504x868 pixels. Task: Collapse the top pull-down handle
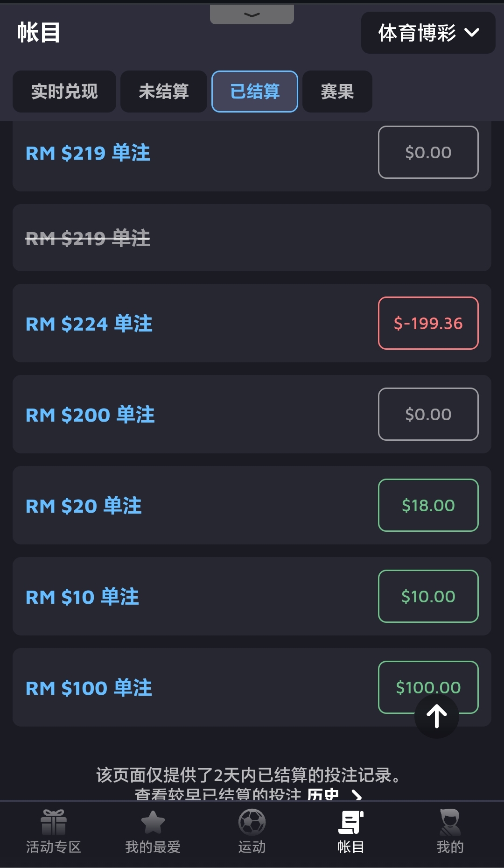point(252,14)
